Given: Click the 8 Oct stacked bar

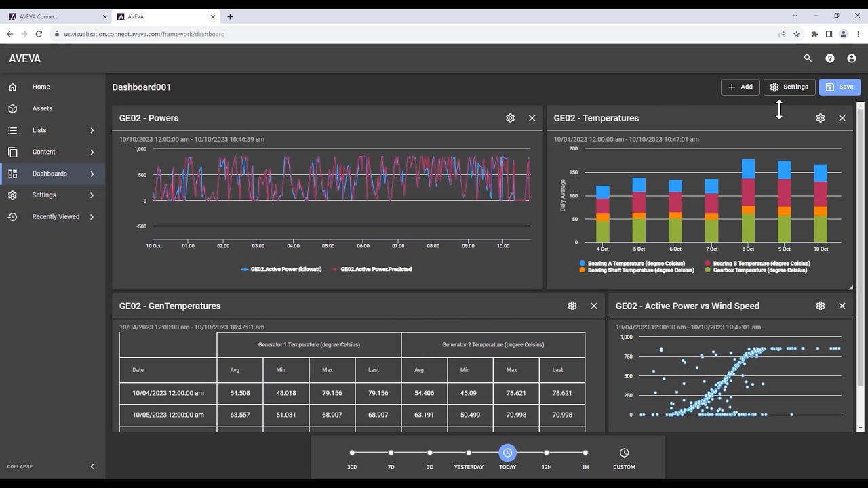Looking at the screenshot, I should coord(748,201).
